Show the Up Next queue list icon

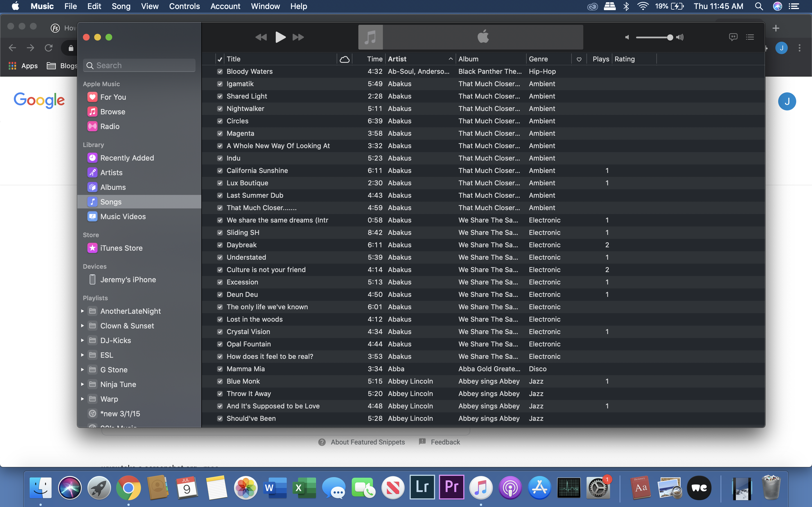[750, 37]
